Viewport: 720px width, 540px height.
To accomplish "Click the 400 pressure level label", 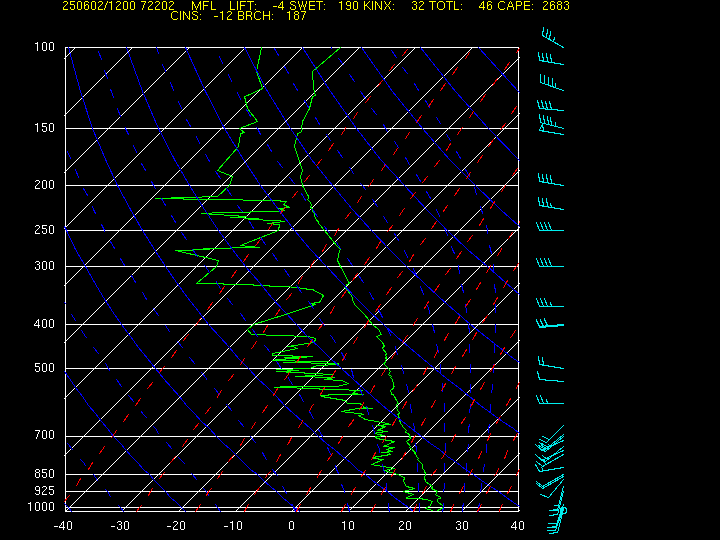I will tap(45, 324).
